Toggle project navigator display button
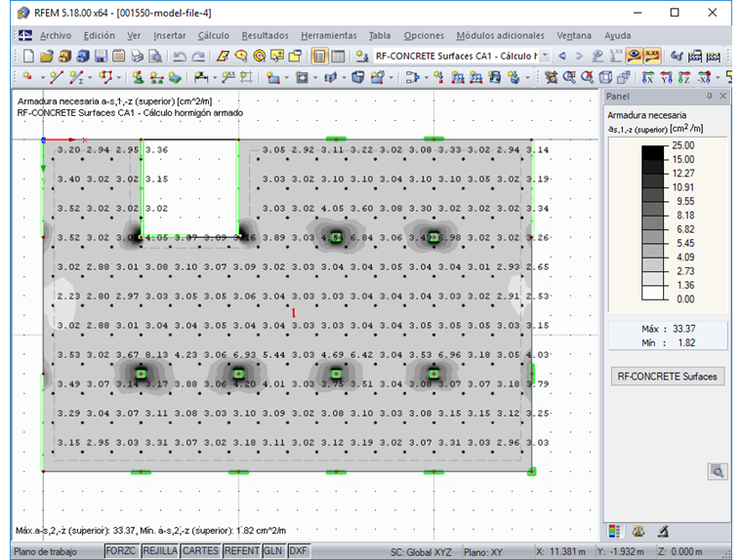Screen dimensions: 742x560 (x=320, y=57)
